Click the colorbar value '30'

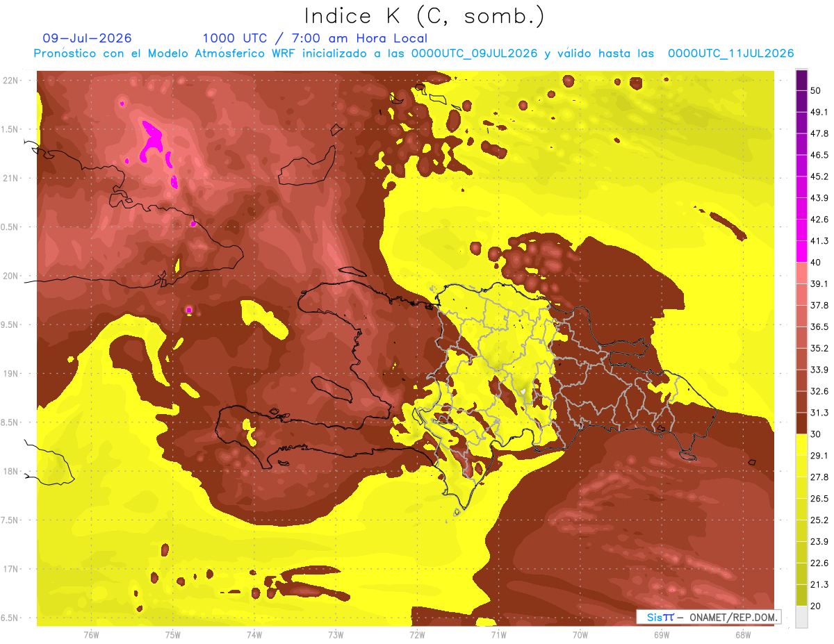click(817, 434)
